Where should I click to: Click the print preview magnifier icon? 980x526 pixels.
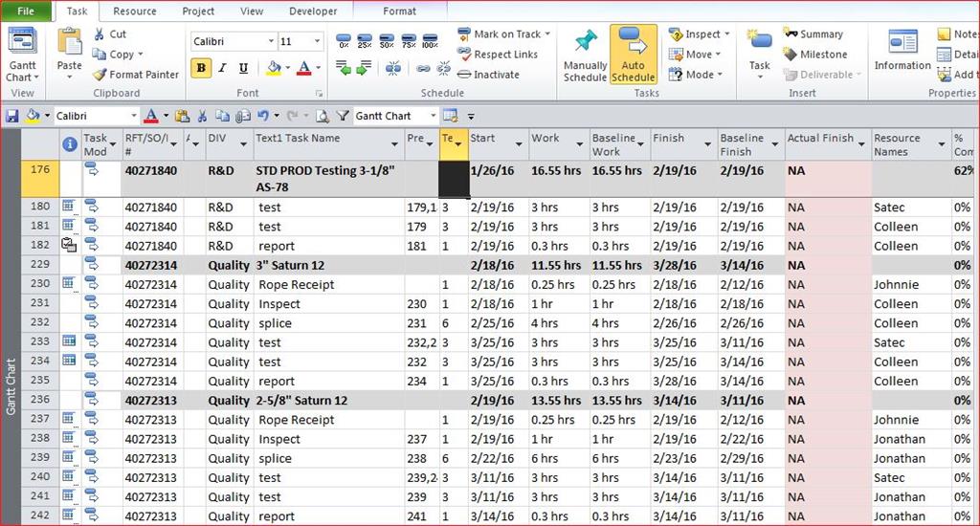tap(322, 116)
